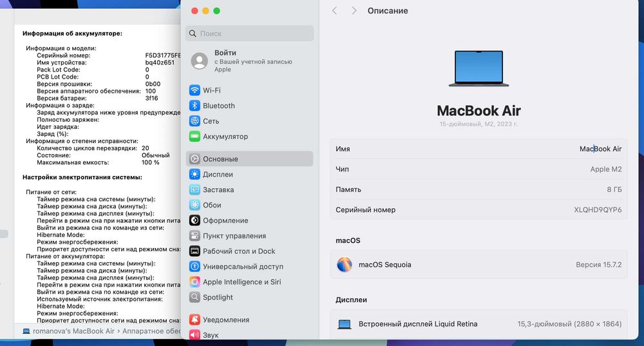Select the Wi-Fi sidebar item label
The image size is (644, 346).
pos(211,90)
